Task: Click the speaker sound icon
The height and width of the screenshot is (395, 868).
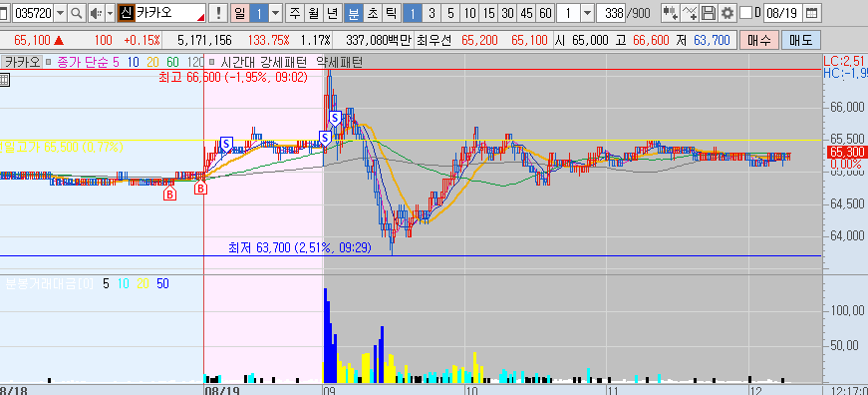Action: (96, 13)
